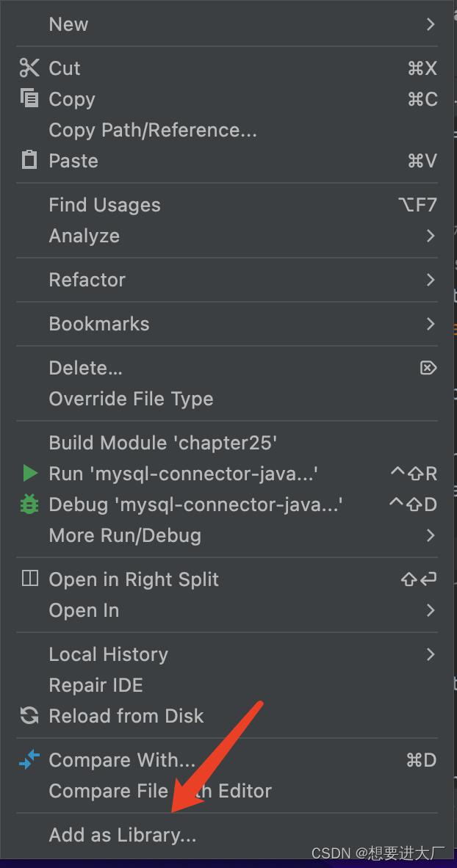Click the Reload from Disk icon
Viewport: 457px width, 868px height.
pyautogui.click(x=29, y=716)
